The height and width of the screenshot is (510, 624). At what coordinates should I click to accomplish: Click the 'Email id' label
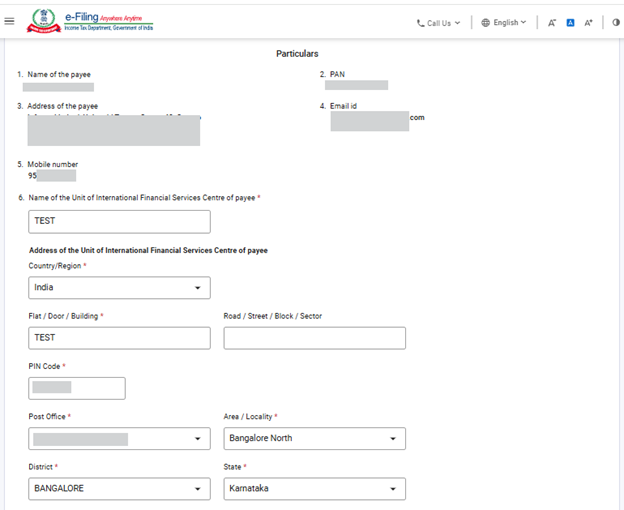click(x=343, y=106)
